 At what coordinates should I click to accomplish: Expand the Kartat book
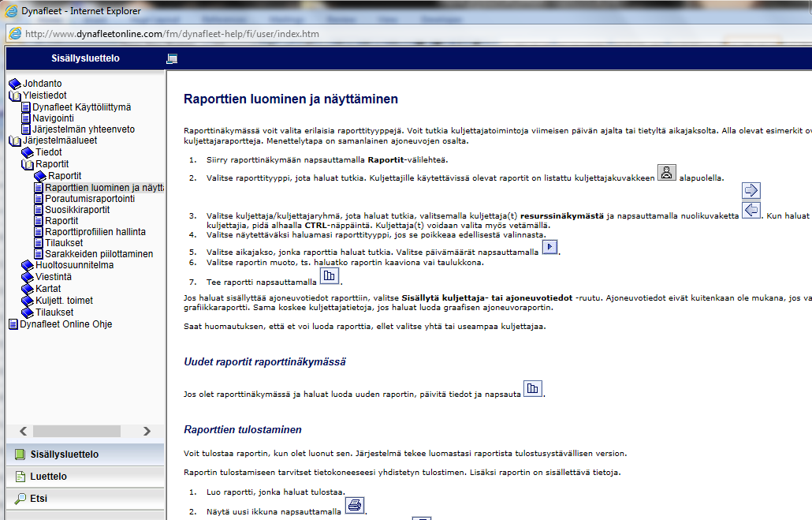click(x=28, y=289)
